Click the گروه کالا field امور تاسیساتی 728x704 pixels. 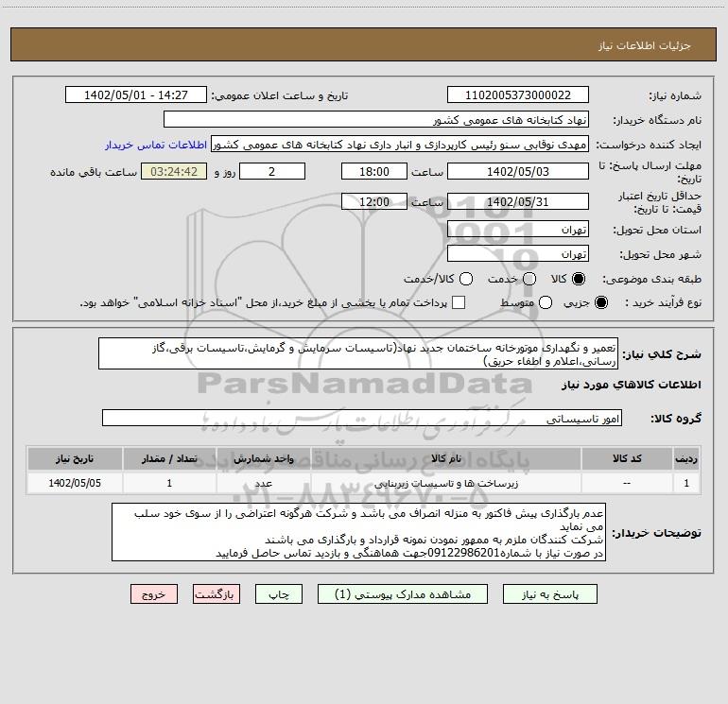click(362, 418)
